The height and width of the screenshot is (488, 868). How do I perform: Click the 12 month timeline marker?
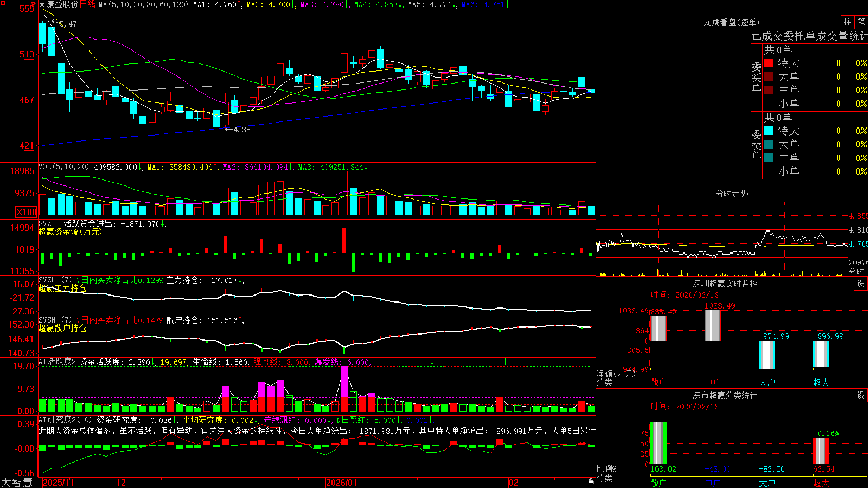(x=122, y=483)
